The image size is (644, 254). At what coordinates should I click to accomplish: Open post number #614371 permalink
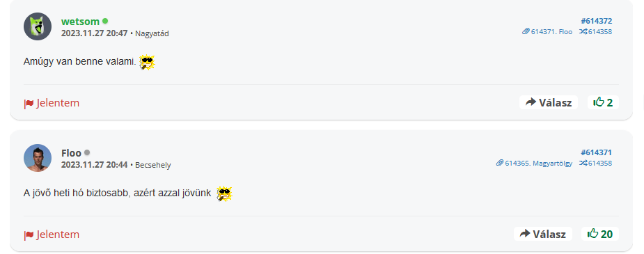[597, 152]
